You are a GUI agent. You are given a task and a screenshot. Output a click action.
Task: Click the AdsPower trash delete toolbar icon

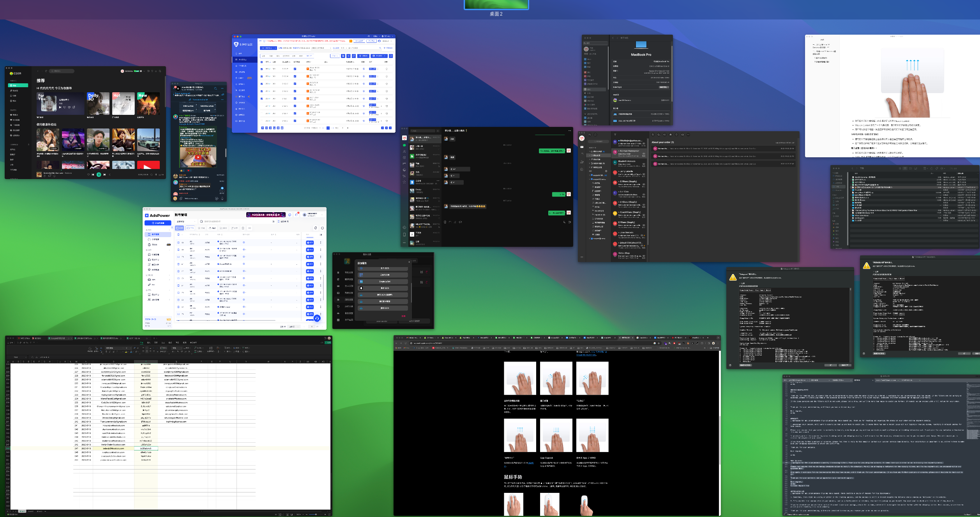243,228
